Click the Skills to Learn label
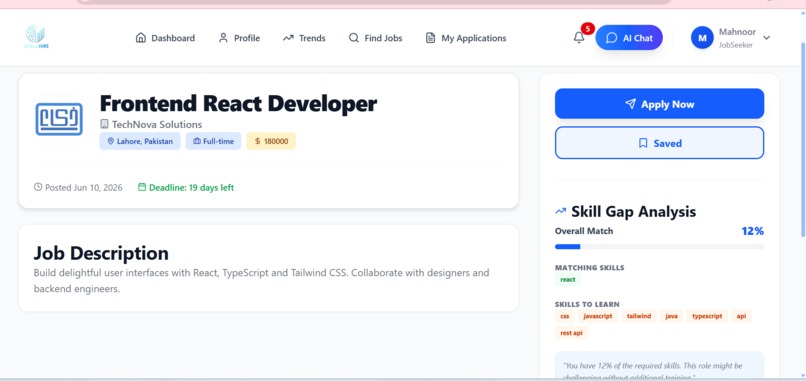Viewport: 806px width, 381px height. click(587, 304)
